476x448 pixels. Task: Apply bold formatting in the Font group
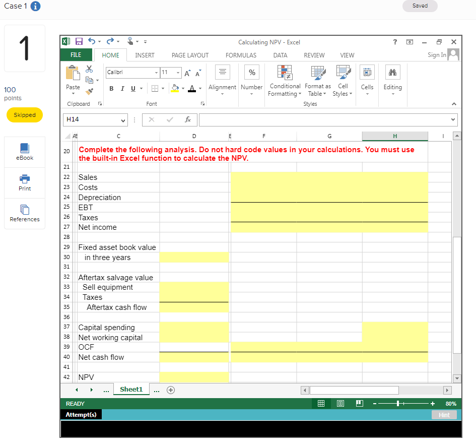111,88
